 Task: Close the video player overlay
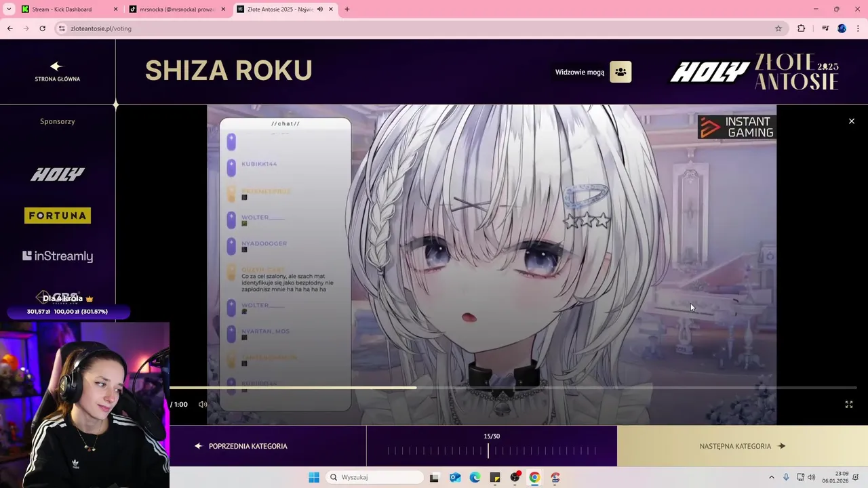pos(852,121)
